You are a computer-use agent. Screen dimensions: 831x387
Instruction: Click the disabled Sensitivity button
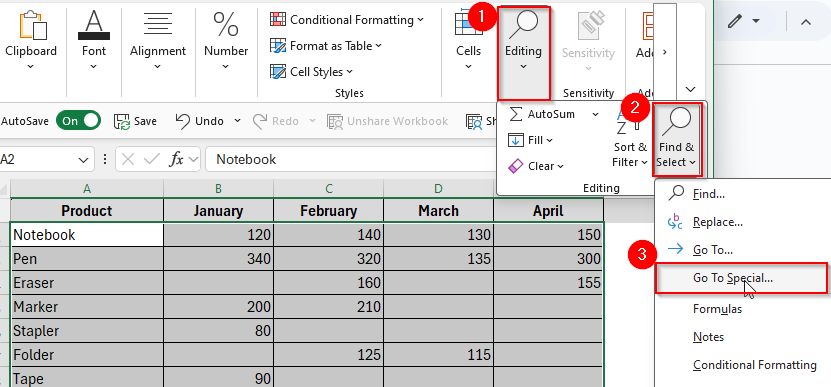click(x=588, y=41)
